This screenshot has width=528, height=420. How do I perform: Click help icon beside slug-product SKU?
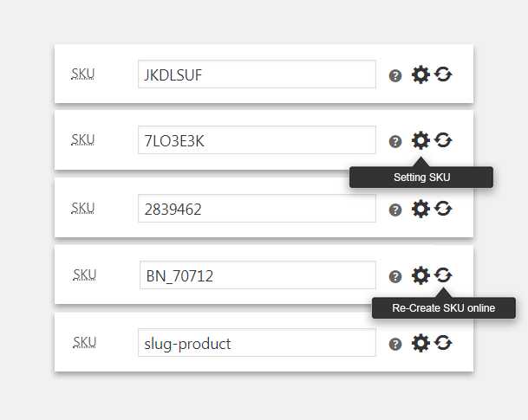tap(395, 344)
